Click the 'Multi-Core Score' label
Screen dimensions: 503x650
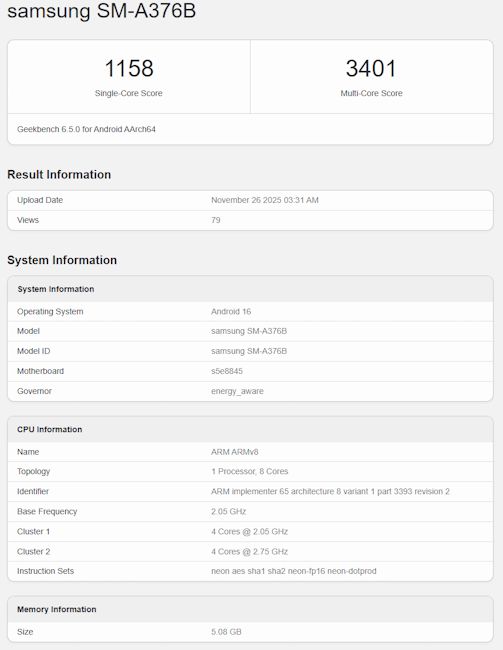[x=372, y=93]
